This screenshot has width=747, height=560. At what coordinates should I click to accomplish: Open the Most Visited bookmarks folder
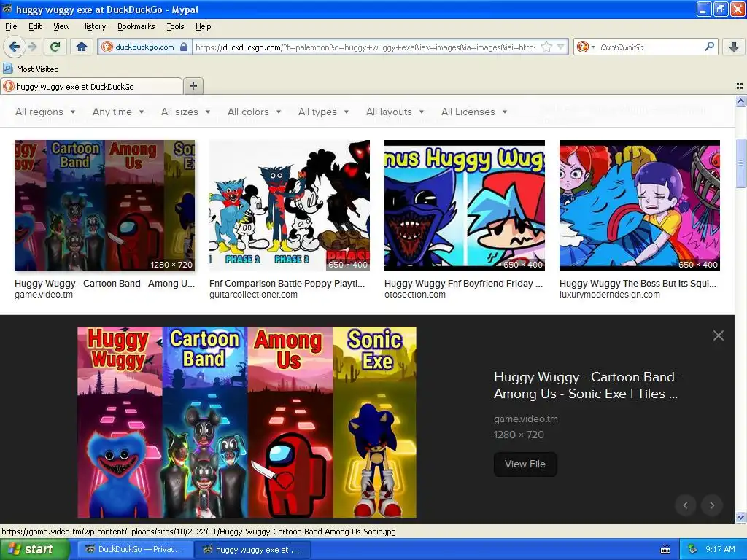pos(31,69)
